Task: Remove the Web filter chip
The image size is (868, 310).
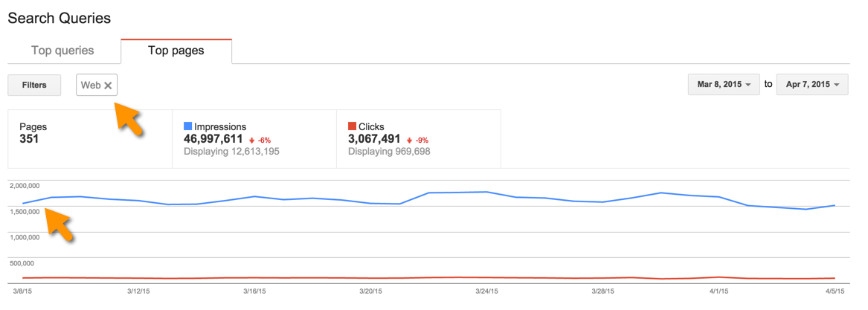Action: tap(108, 85)
